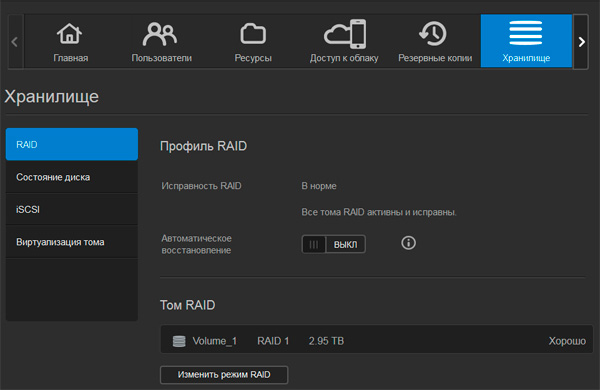Click the Хорошо volume status text

(567, 341)
